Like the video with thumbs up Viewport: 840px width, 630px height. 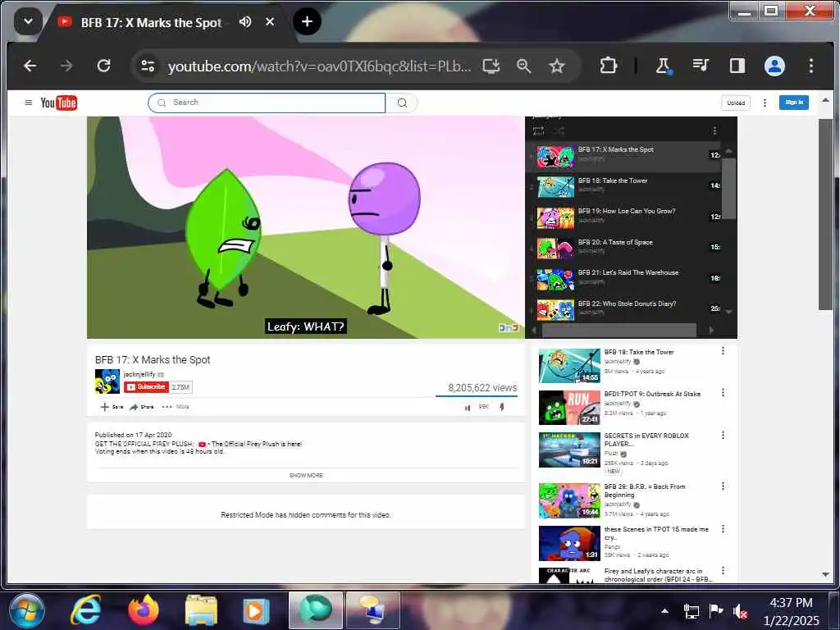pyautogui.click(x=467, y=408)
